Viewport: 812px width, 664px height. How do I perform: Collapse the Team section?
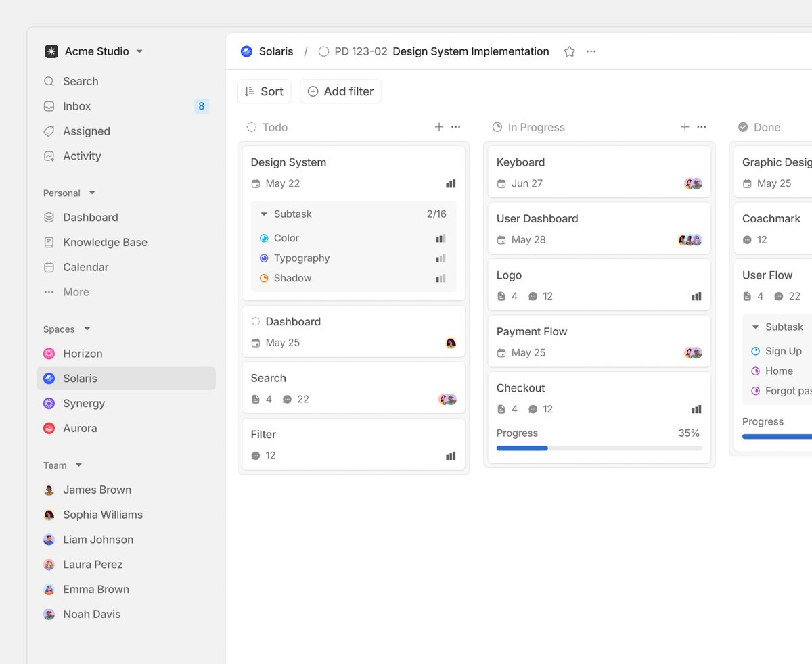78,465
